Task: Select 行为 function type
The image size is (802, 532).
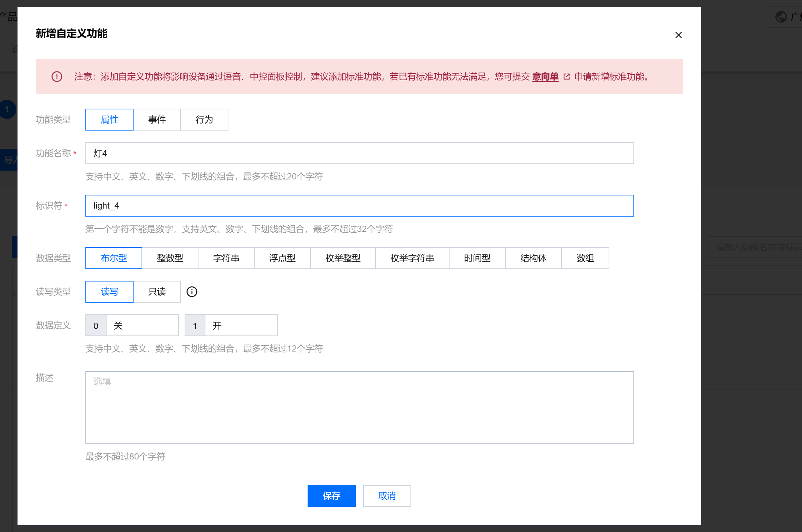Action: click(x=204, y=120)
